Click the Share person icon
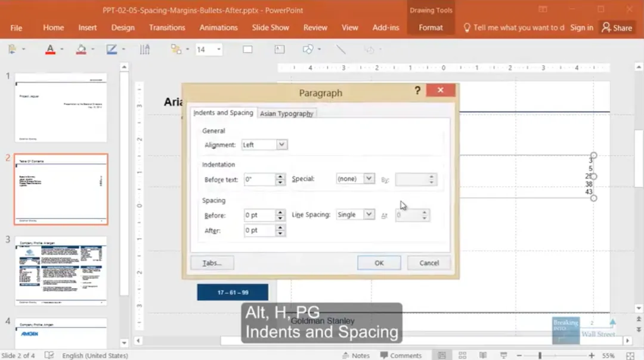Screen dimensions: 644x360 606,27
